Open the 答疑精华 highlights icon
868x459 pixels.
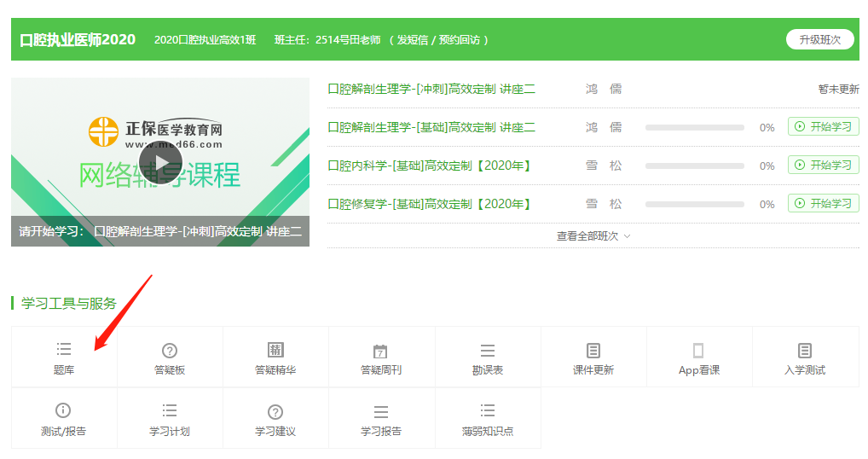(x=275, y=351)
